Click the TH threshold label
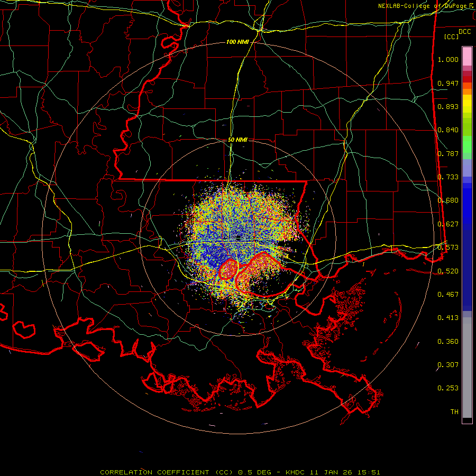This screenshot has height=476, width=476. point(454,412)
